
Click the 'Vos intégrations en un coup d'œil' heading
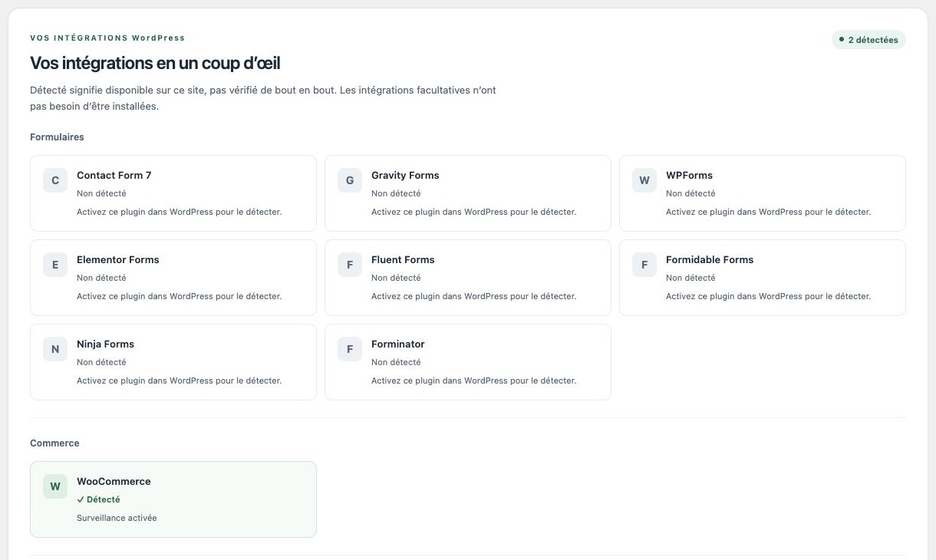tap(155, 63)
